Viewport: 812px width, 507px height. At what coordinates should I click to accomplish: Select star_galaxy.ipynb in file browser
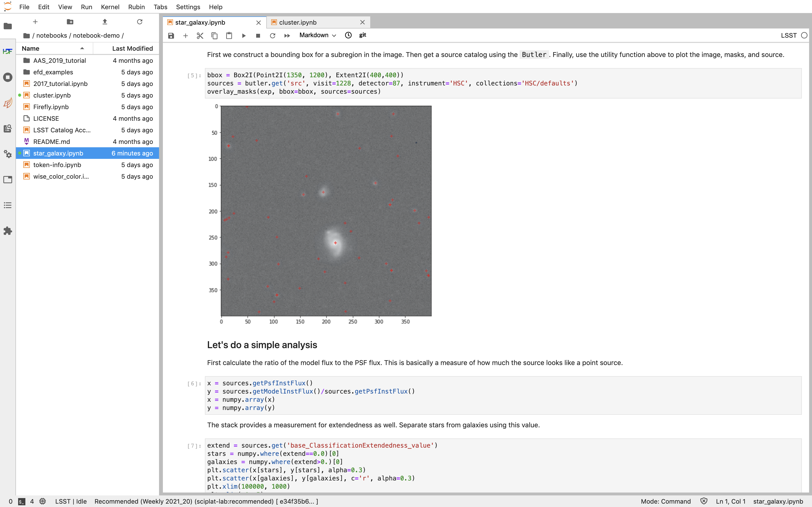click(58, 153)
